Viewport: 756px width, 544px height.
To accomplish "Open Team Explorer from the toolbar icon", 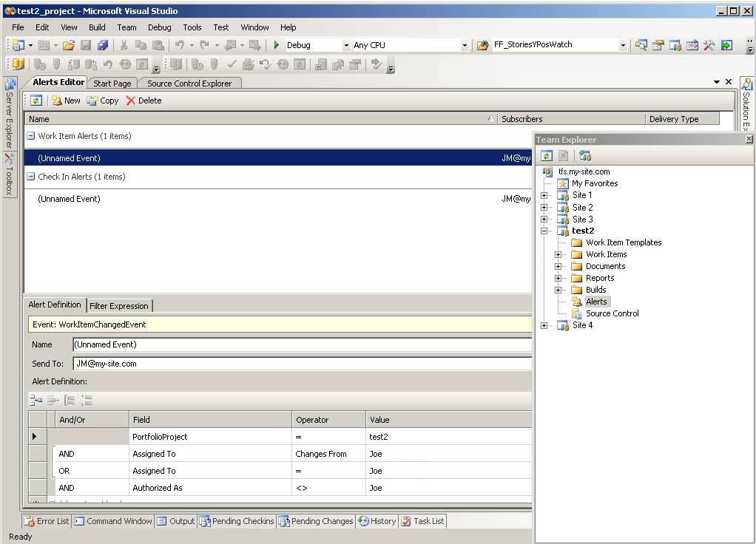I will (675, 45).
